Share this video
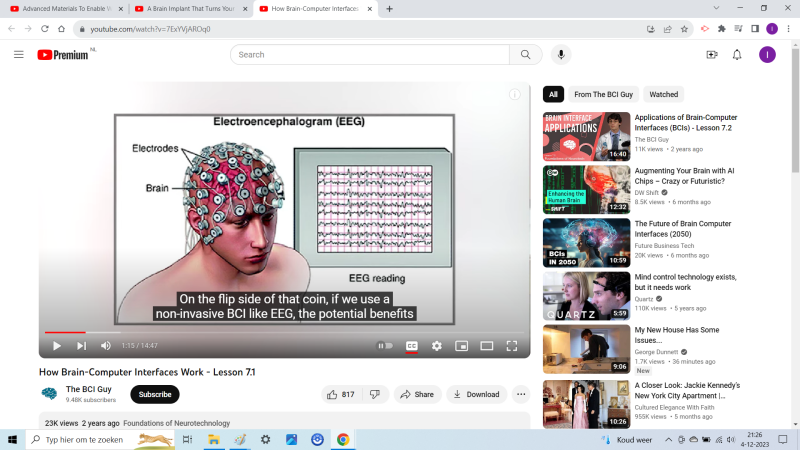 click(417, 394)
